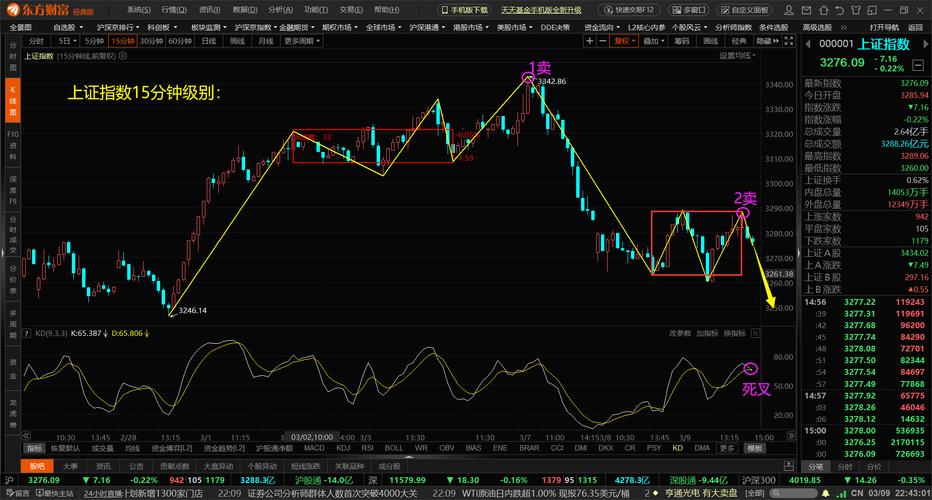Click 改参数 link in KD panel

coord(680,333)
